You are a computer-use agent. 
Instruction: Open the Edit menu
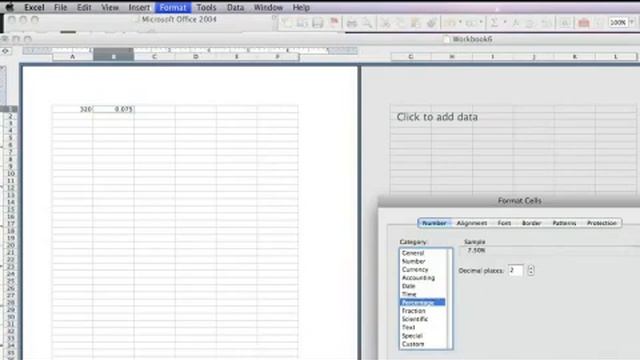pos(84,7)
